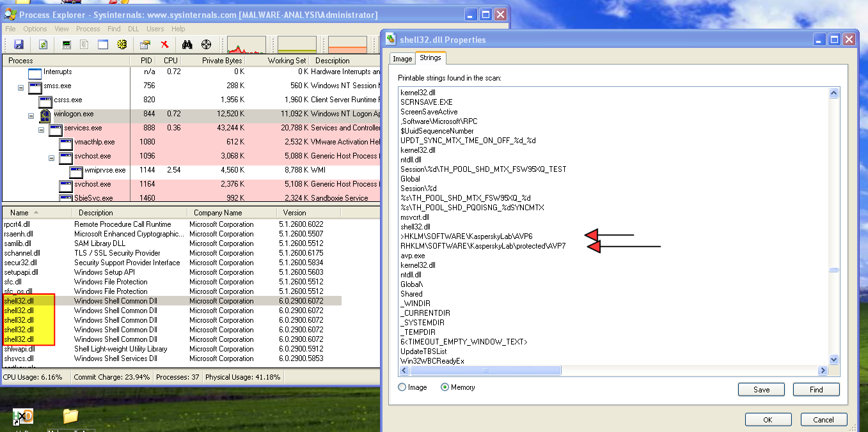
Task: Sort by the Version column header
Action: (310, 213)
